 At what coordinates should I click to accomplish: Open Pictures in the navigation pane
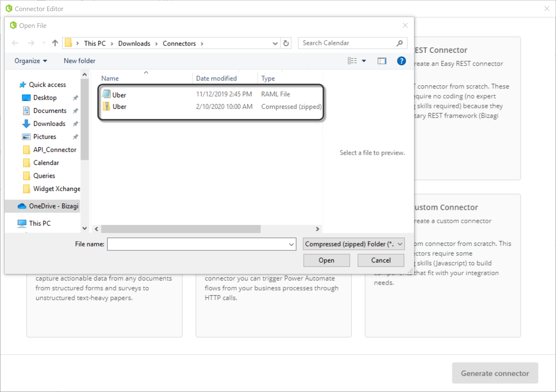(x=45, y=137)
